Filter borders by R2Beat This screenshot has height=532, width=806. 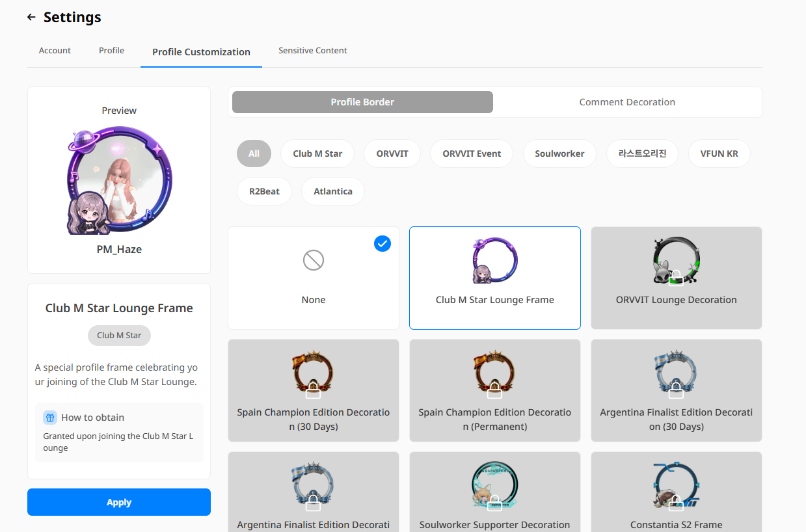tap(264, 191)
